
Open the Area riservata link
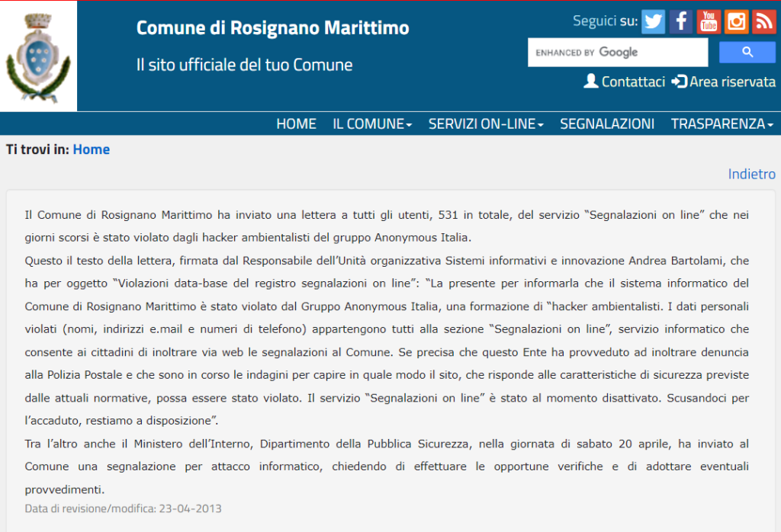click(x=732, y=82)
